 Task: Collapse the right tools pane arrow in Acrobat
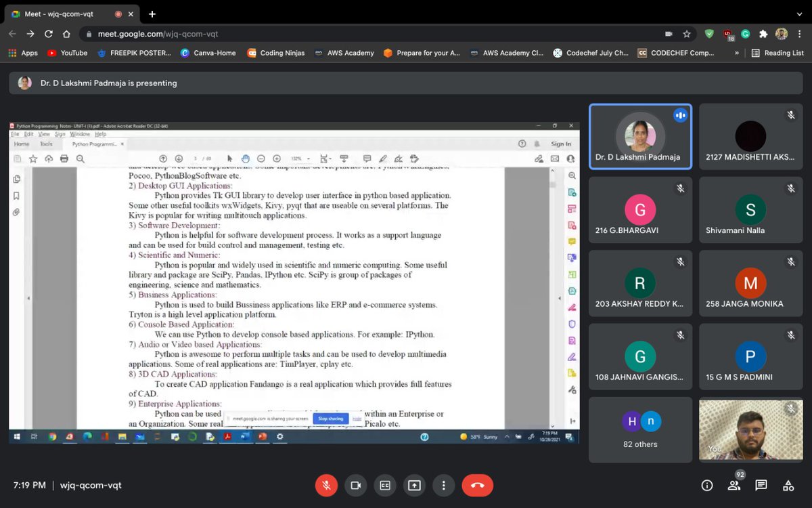[x=560, y=298]
